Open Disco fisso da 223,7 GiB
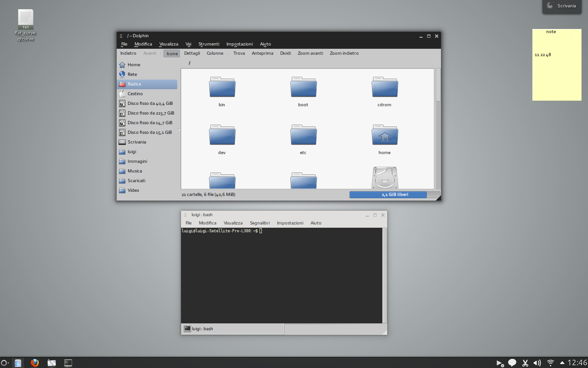588x368 pixels. [x=147, y=113]
